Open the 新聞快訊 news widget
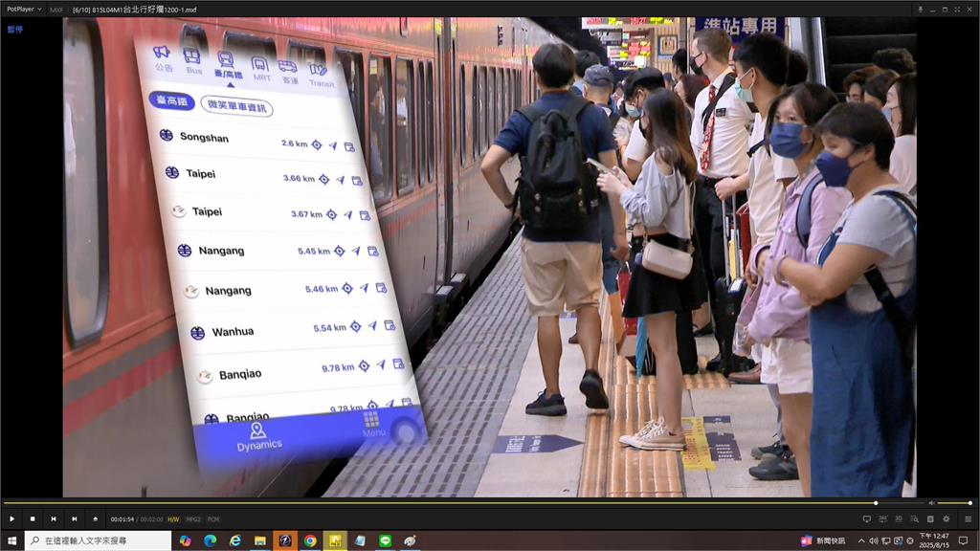 823,540
